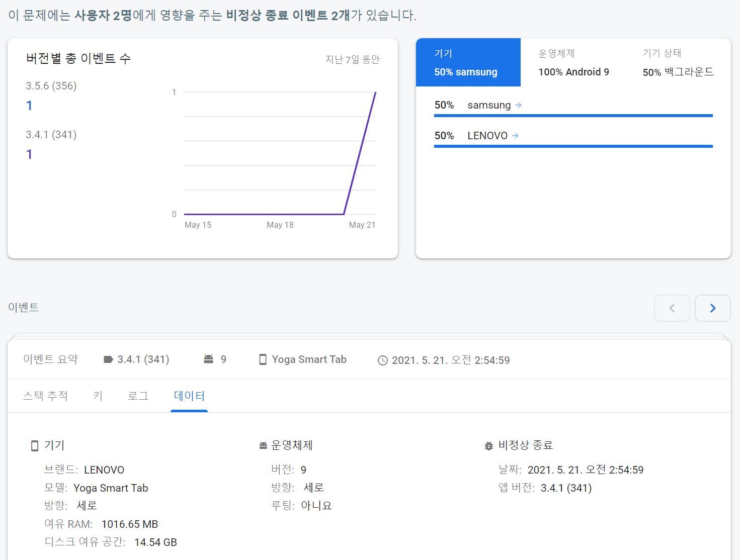The width and height of the screenshot is (740, 560).
Task: Switch to the 키 tab
Action: [98, 396]
